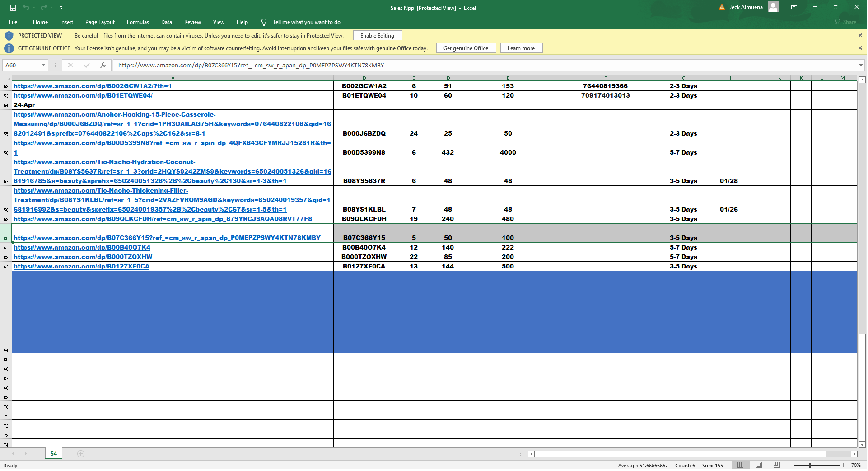Open the File menu
The image size is (868, 471).
(x=13, y=22)
